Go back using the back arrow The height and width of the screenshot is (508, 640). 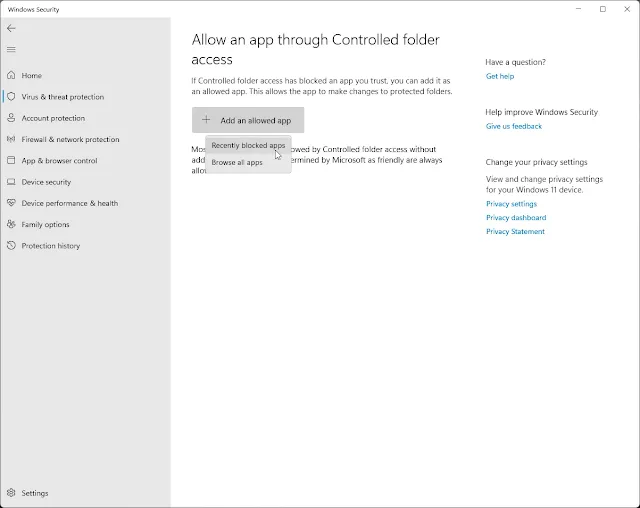click(11, 28)
